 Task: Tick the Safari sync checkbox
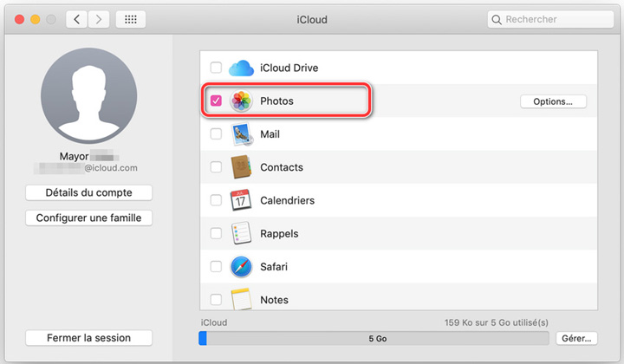216,266
